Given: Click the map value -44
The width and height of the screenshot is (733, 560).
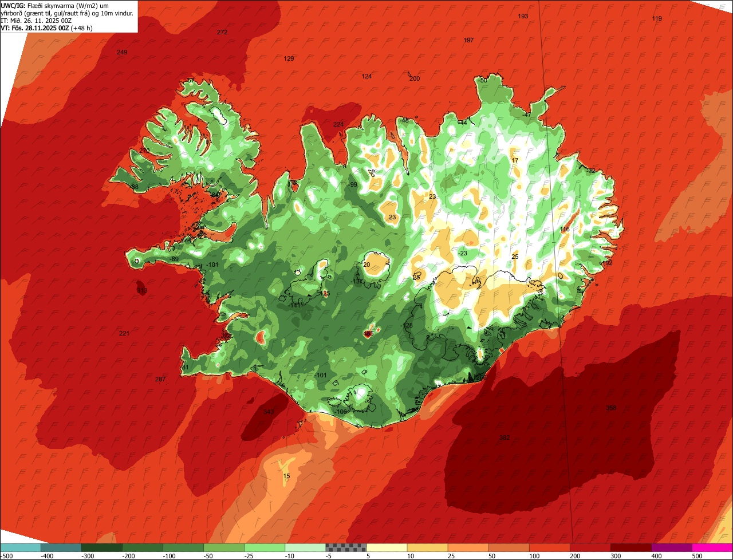Looking at the screenshot, I should (x=462, y=123).
